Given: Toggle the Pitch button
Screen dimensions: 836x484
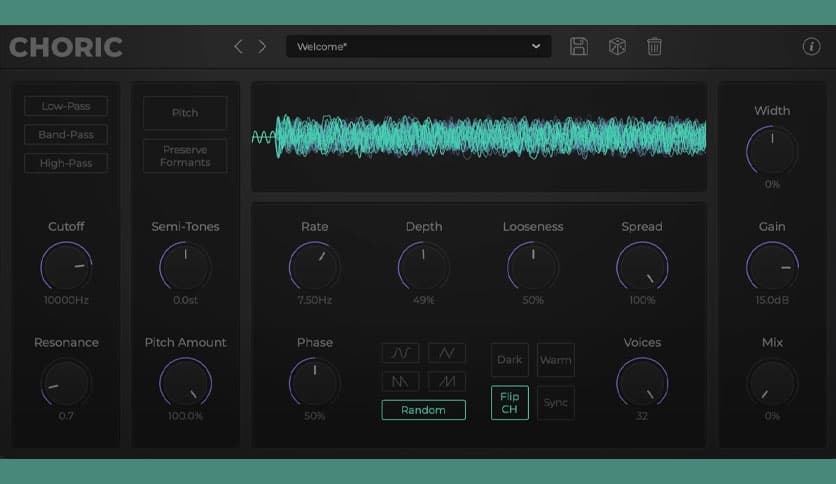Looking at the screenshot, I should (x=185, y=112).
